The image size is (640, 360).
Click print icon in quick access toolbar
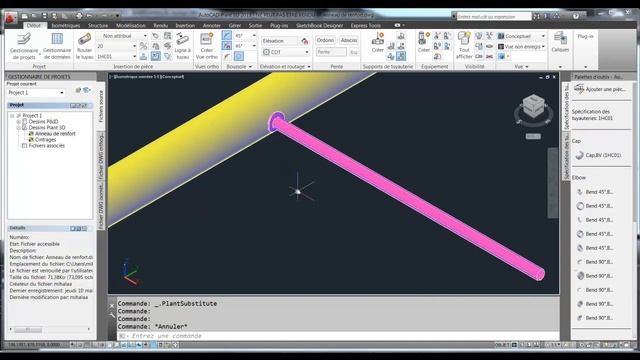click(79, 16)
